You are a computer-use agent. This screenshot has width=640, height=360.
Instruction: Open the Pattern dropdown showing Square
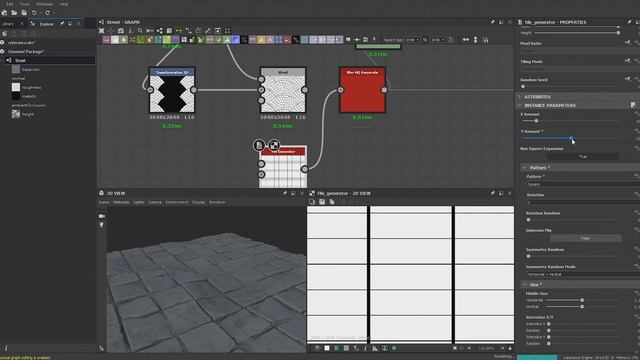coord(582,184)
